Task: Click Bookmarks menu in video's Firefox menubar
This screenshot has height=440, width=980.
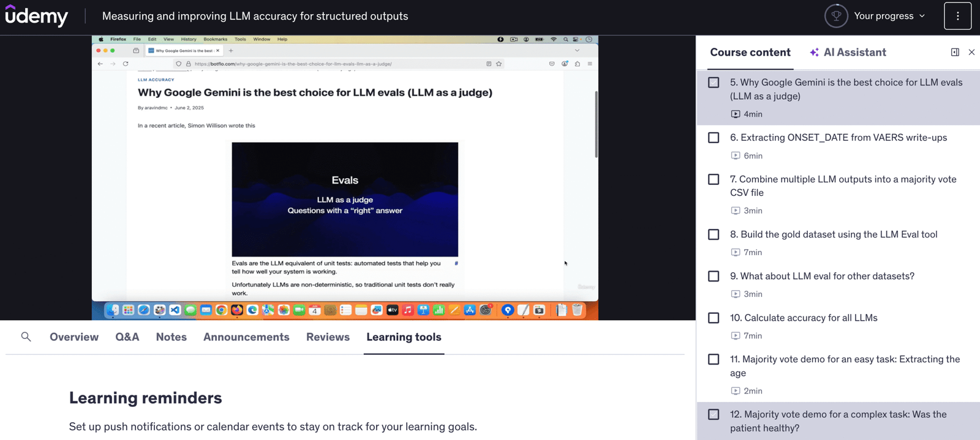Action: point(215,39)
